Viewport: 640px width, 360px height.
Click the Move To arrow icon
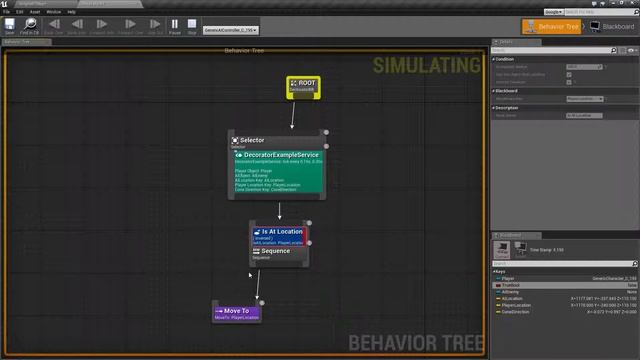219,311
